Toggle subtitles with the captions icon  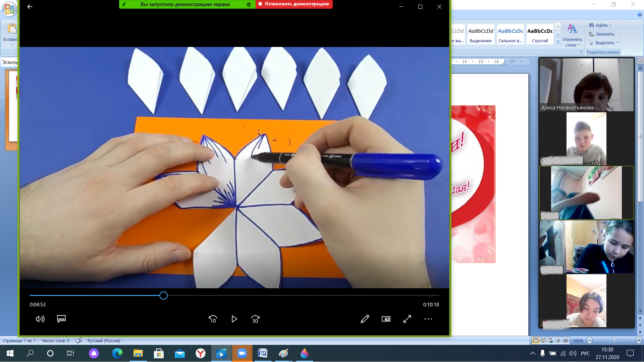tap(61, 319)
